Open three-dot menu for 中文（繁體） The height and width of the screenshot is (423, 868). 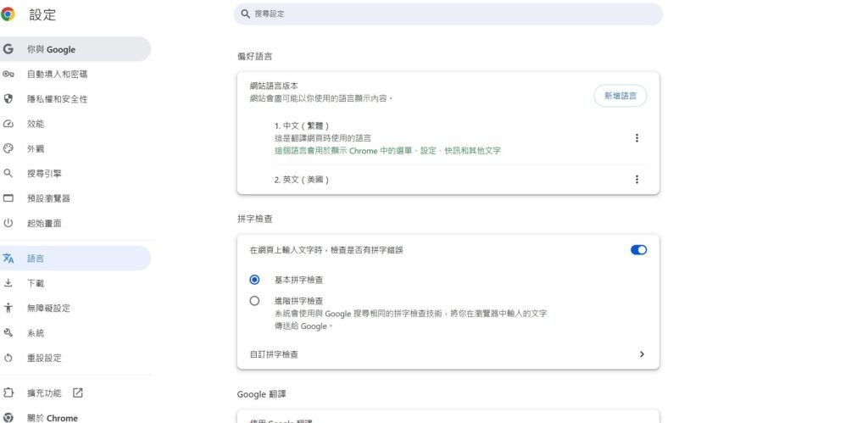point(637,138)
